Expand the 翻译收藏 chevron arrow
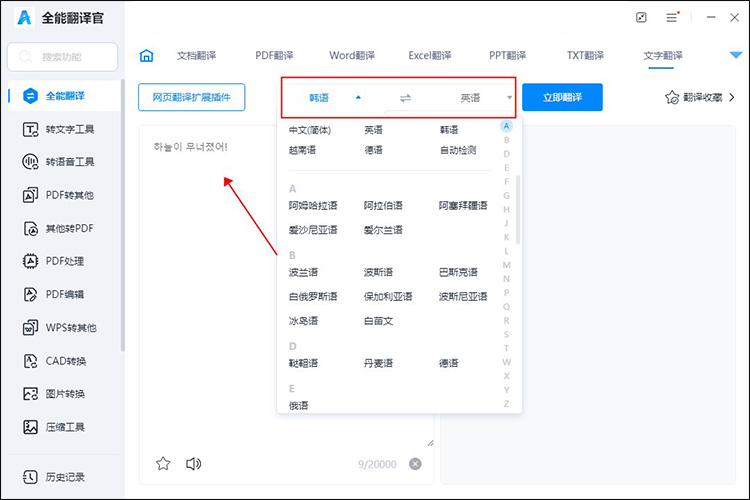750x500 pixels. (x=732, y=98)
